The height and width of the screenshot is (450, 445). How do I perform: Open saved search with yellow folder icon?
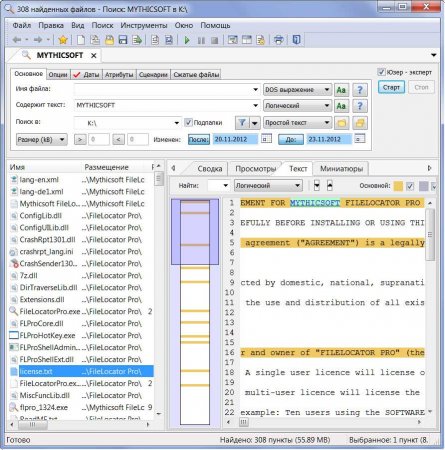(x=109, y=40)
